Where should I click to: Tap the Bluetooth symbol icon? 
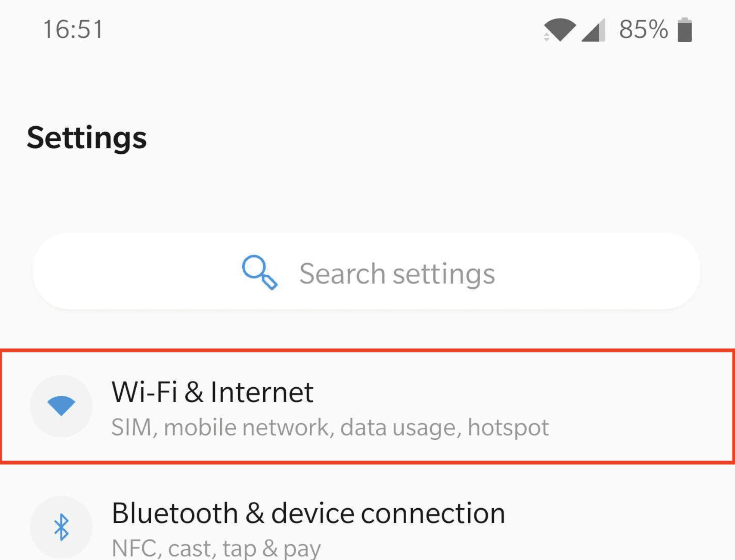[61, 527]
